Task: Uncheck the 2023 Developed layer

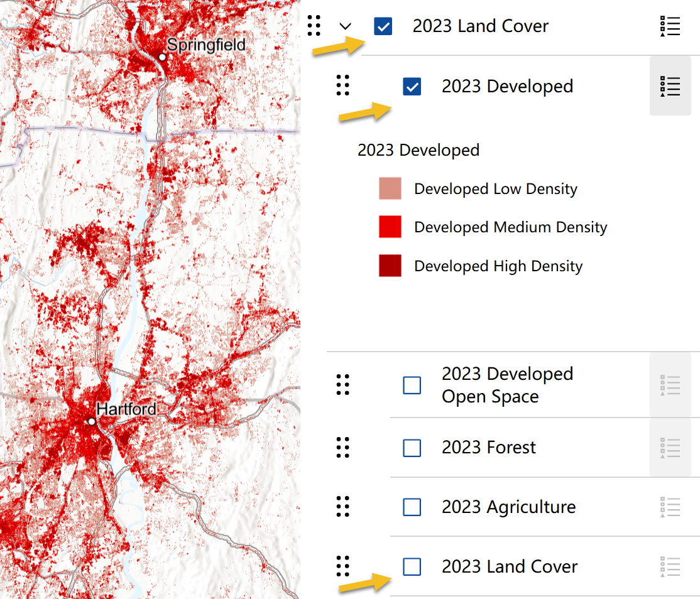Action: click(412, 87)
